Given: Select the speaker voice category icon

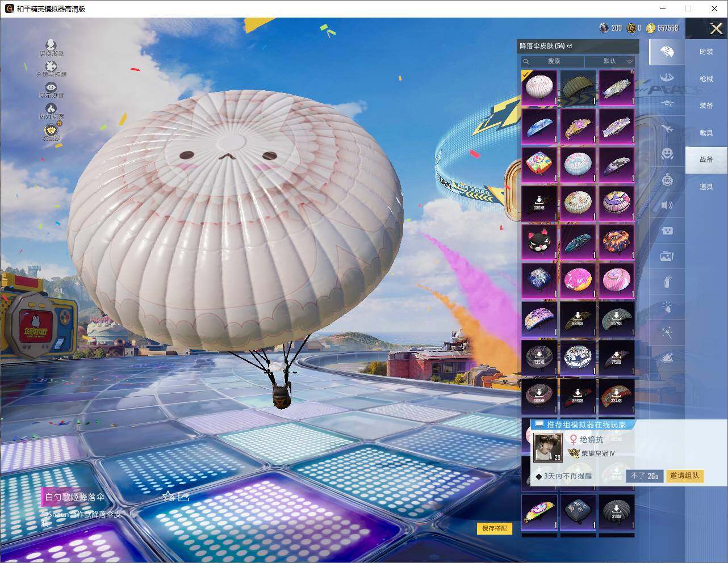Looking at the screenshot, I should [667, 205].
